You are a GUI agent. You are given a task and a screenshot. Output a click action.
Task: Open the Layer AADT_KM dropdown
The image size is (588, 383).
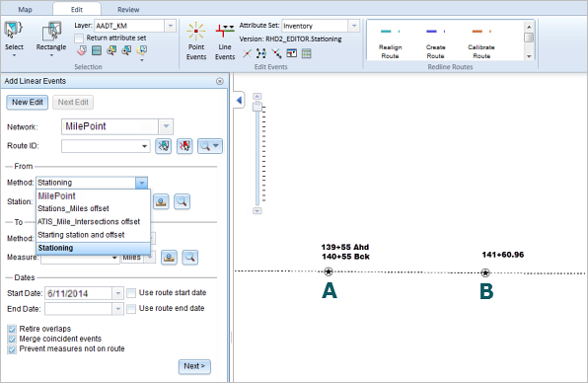tap(171, 26)
